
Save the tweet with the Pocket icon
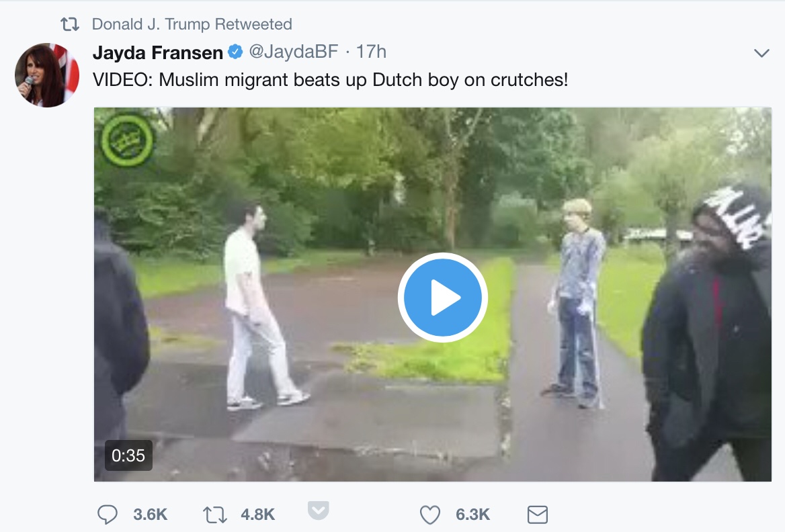(x=319, y=511)
